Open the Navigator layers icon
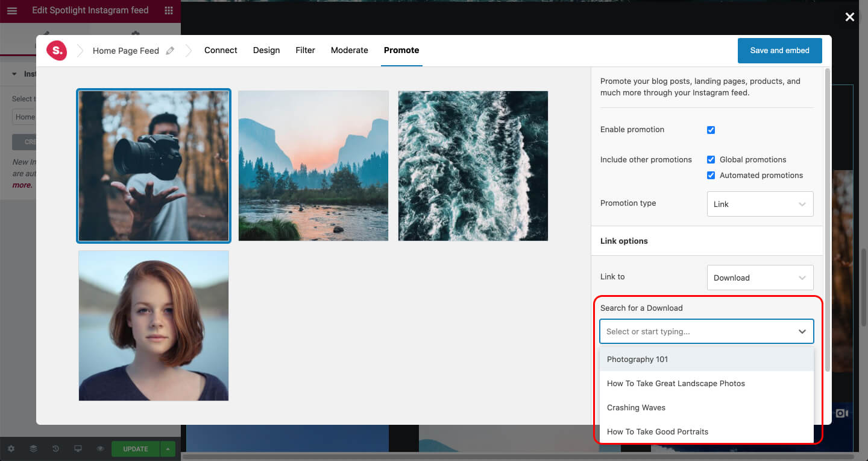 click(x=33, y=449)
